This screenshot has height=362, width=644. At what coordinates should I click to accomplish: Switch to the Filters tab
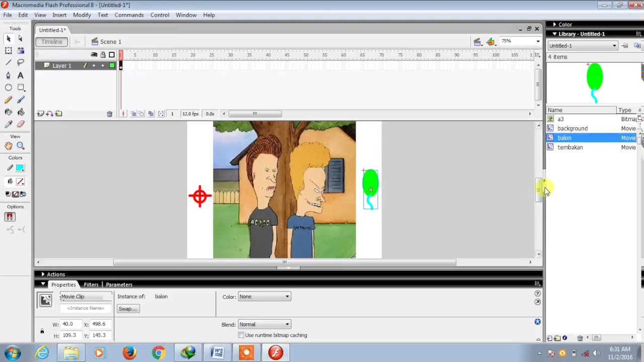point(91,285)
